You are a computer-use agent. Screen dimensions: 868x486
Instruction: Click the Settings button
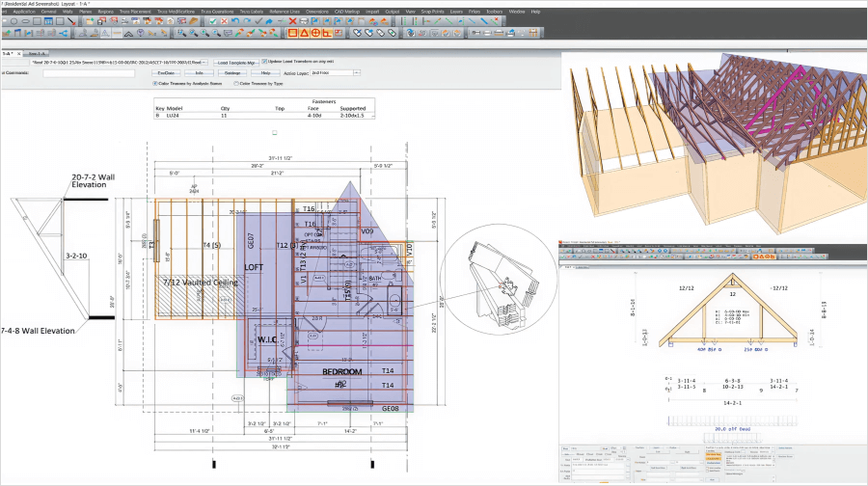[x=232, y=72]
